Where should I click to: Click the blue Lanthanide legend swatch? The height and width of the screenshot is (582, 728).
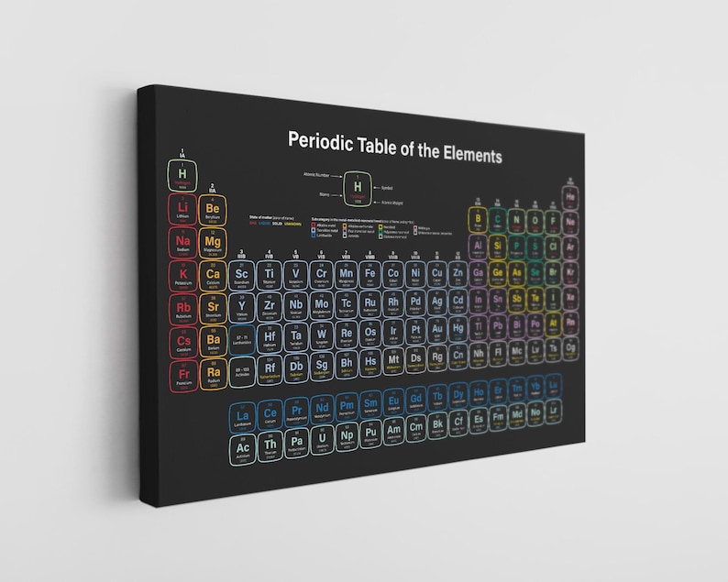tap(314, 236)
